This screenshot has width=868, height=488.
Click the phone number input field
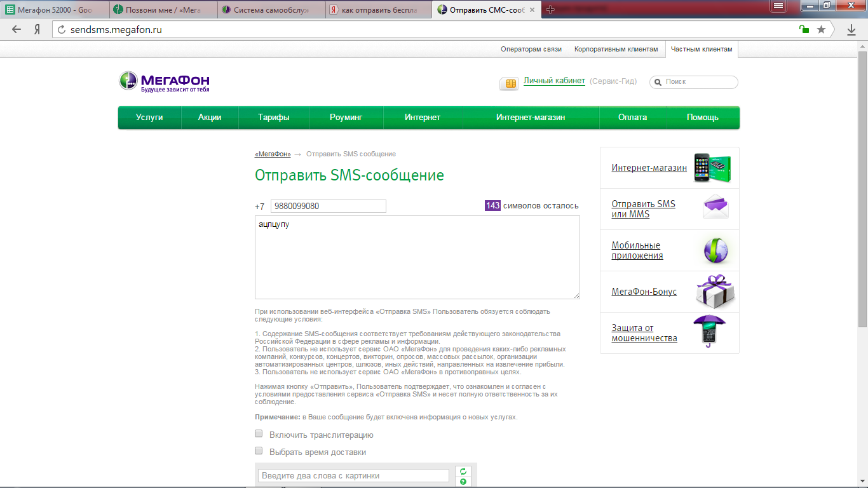[329, 206]
